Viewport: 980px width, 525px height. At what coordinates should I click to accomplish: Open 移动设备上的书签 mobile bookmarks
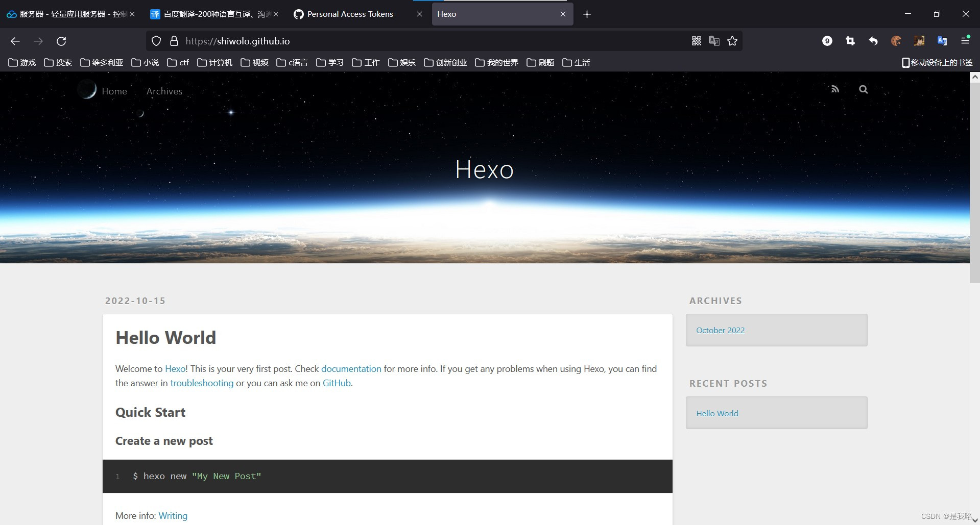[937, 63]
